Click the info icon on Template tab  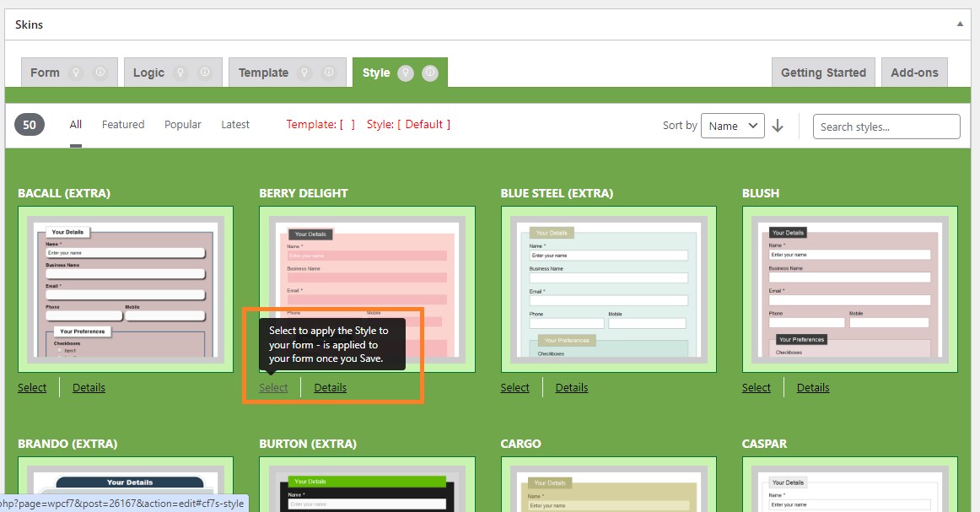click(328, 73)
